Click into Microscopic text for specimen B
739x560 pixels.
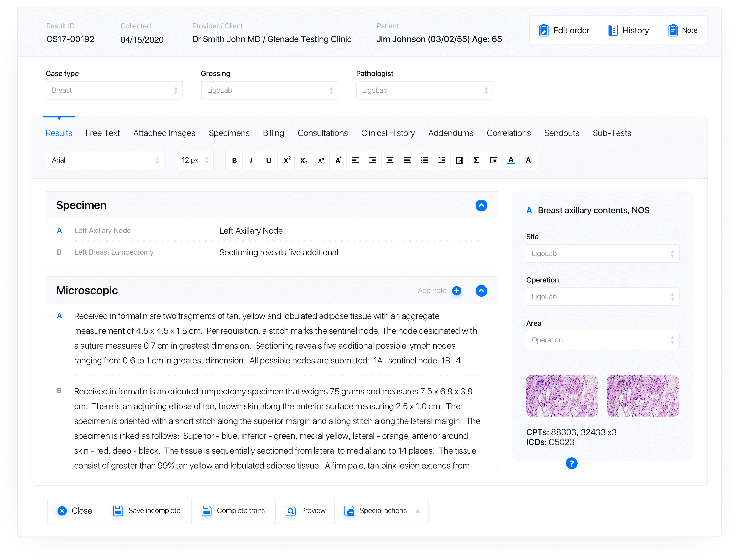click(277, 428)
